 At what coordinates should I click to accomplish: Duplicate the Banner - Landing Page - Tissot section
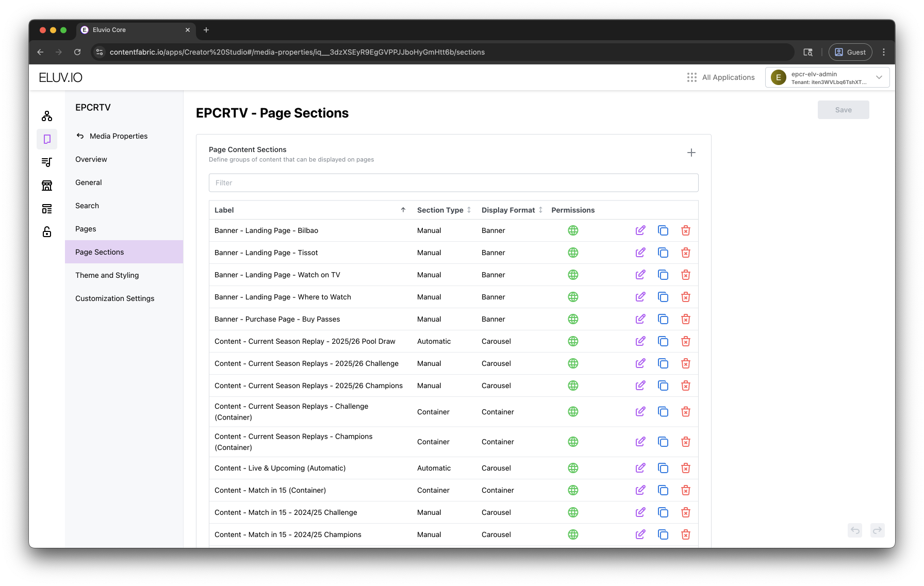(x=663, y=253)
